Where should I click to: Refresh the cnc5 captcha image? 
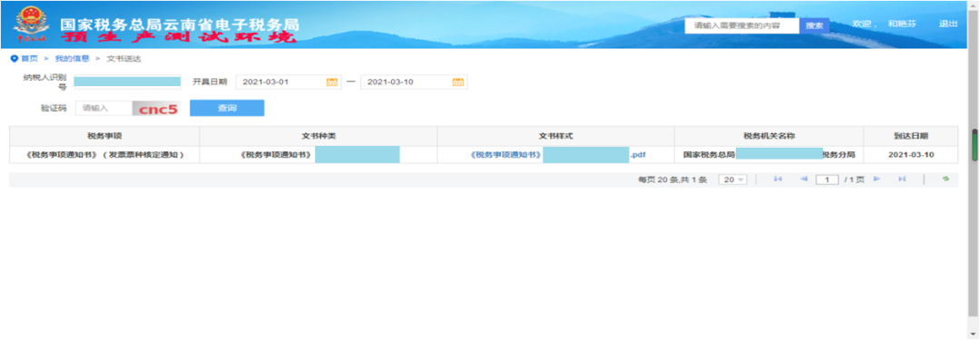coord(157,109)
